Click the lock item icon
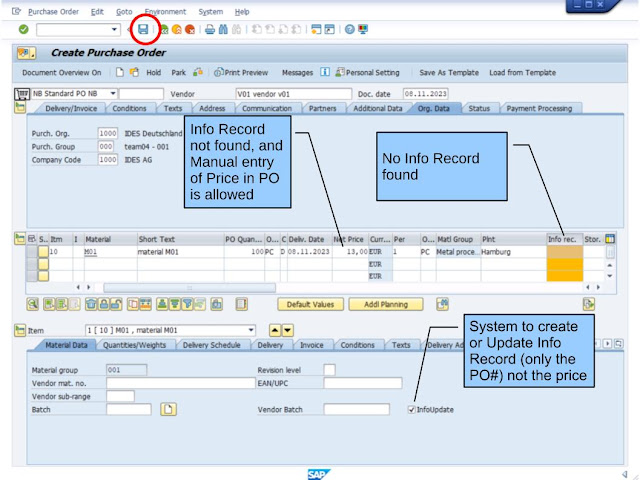This screenshot has width=640, height=480. (104, 304)
